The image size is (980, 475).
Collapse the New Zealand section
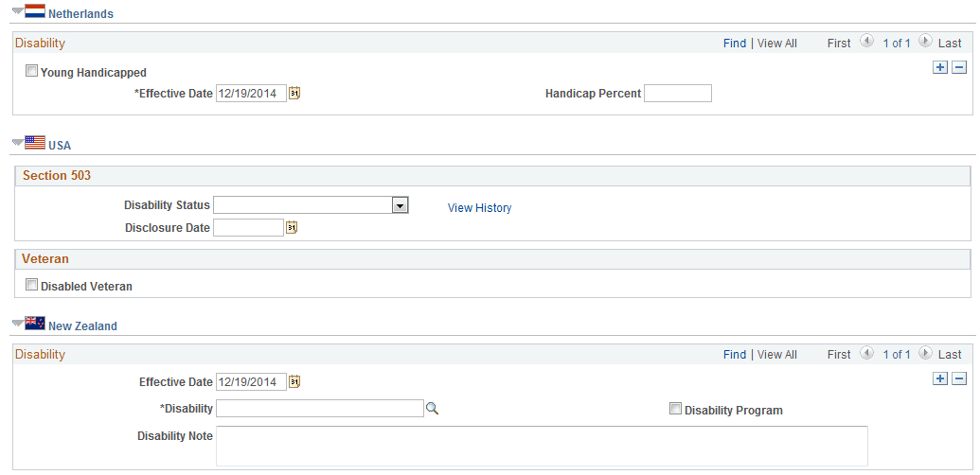click(17, 324)
